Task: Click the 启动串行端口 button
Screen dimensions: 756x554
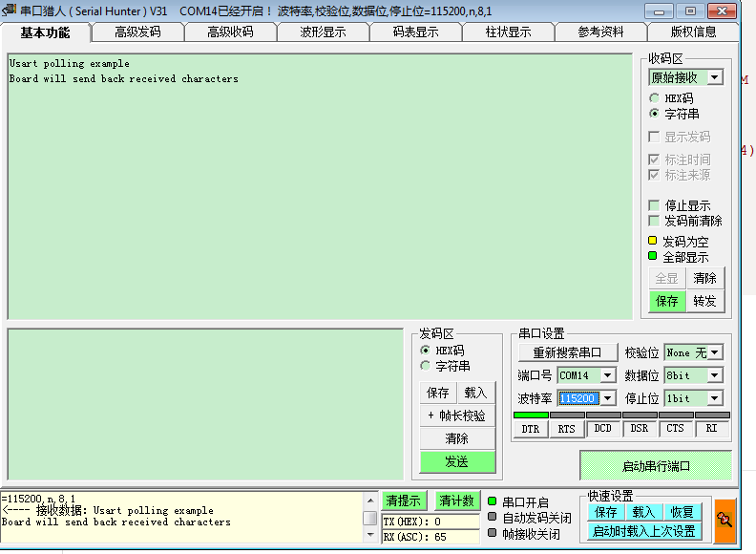Action: coord(656,466)
